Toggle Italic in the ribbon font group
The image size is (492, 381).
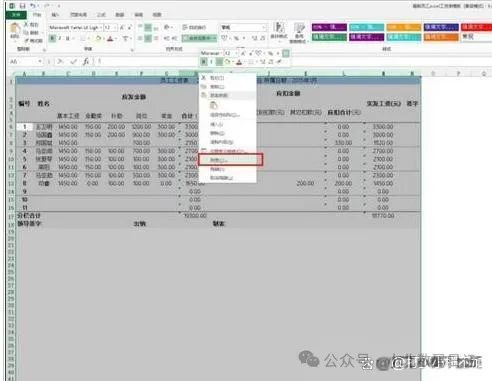pos(60,39)
